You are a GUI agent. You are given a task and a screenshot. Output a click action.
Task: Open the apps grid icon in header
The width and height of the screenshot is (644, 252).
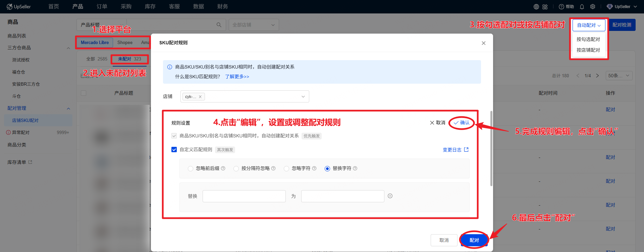(545, 7)
